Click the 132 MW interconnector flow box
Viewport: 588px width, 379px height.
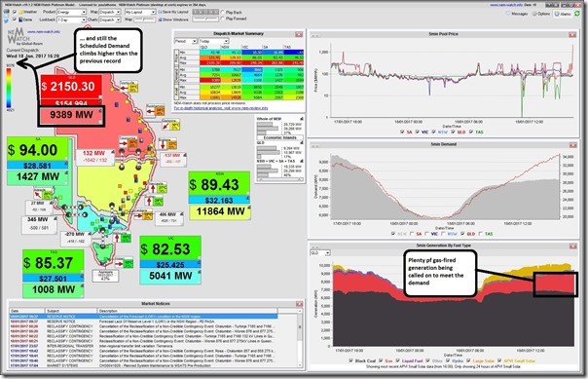[x=94, y=157]
